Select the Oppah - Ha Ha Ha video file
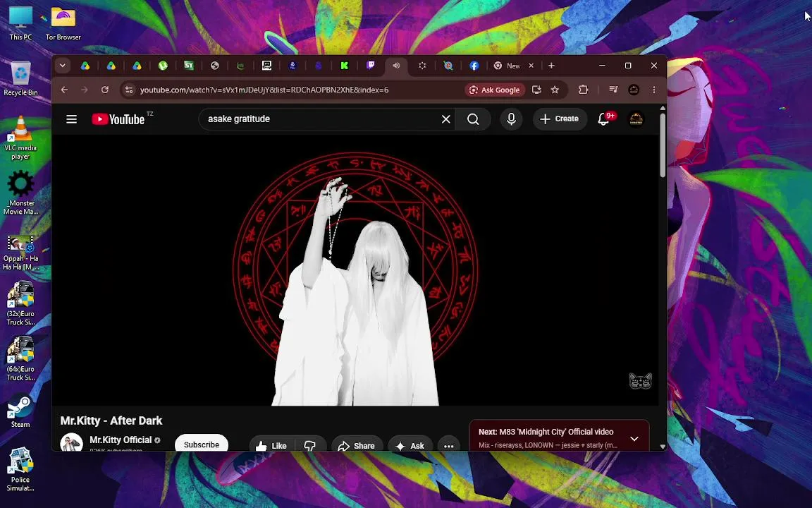812x508 pixels. pyautogui.click(x=20, y=253)
